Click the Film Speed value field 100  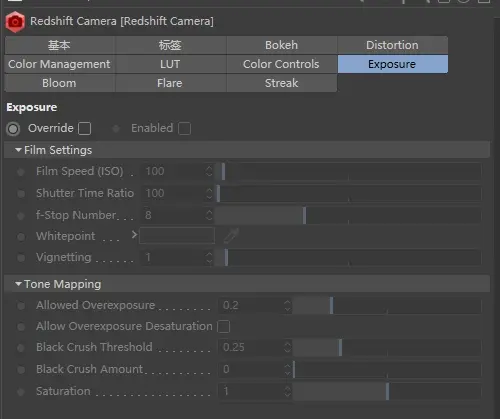173,171
